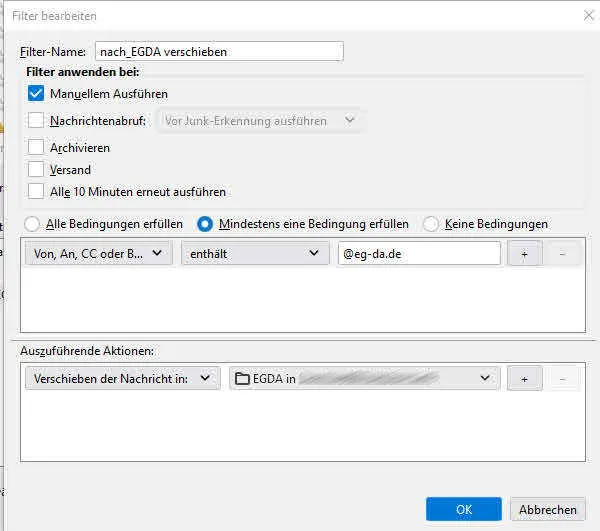Screen dimensions: 600x531
Task: Add a new condition row with plus
Action: (x=525, y=254)
